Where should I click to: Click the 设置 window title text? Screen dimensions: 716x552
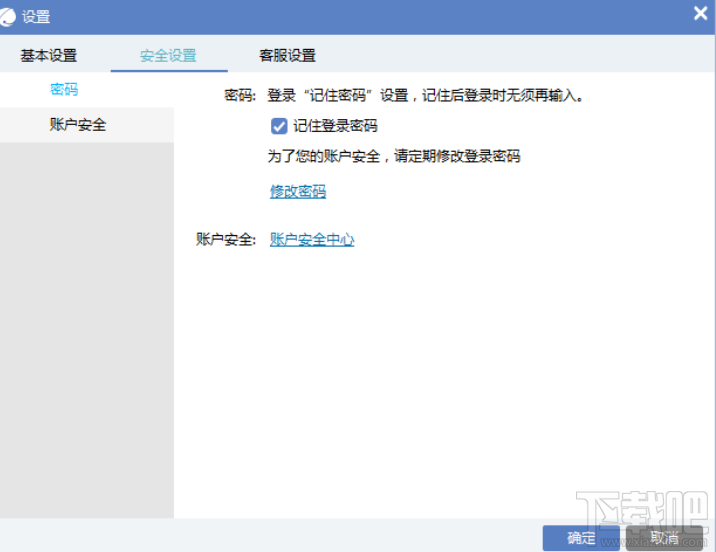36,17
